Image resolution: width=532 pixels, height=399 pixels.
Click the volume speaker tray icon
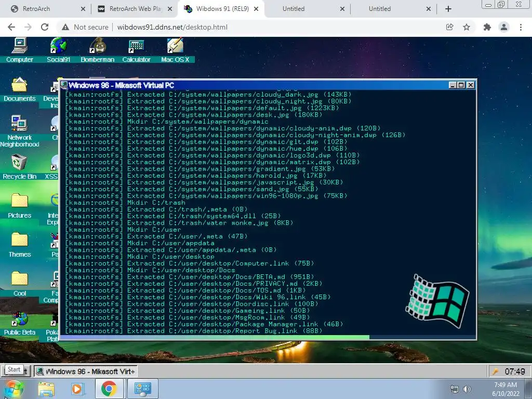tap(467, 389)
